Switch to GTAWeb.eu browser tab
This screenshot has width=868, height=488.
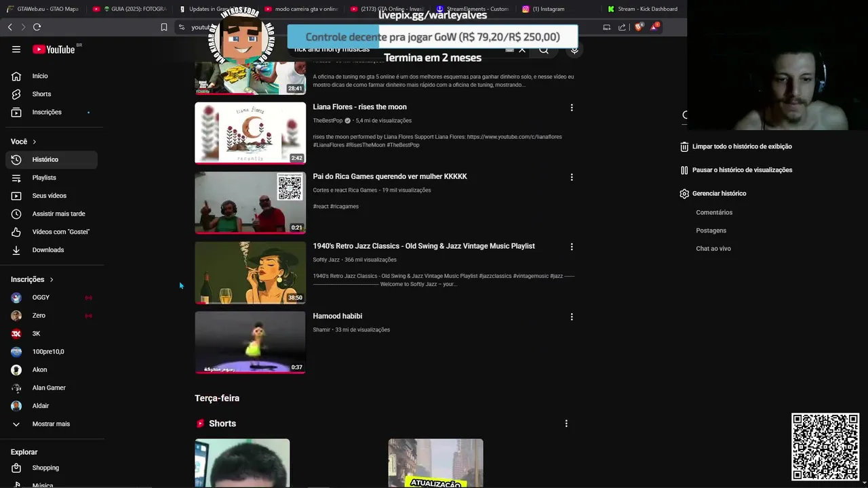click(43, 9)
